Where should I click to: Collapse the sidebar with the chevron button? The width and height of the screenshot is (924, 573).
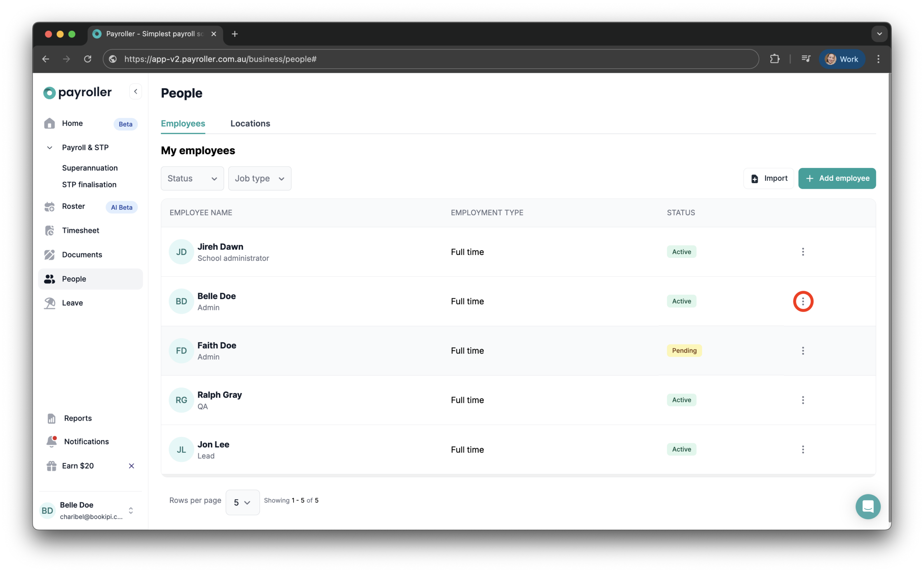[136, 91]
